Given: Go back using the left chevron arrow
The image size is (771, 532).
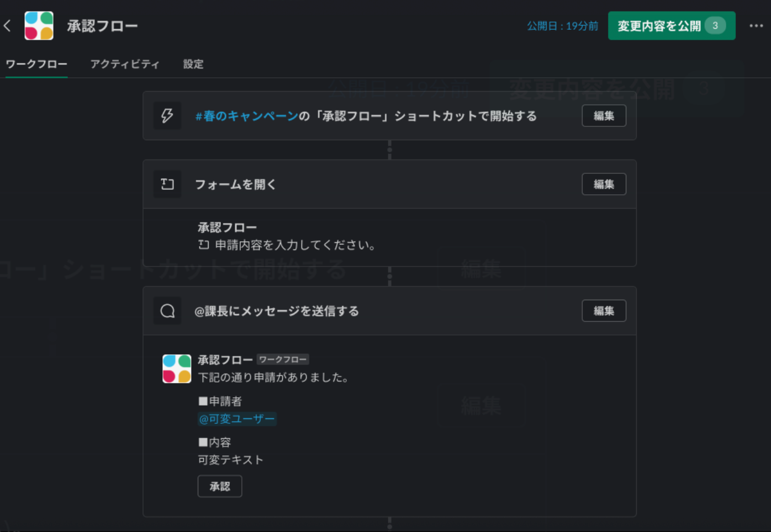Looking at the screenshot, I should click(x=7, y=26).
